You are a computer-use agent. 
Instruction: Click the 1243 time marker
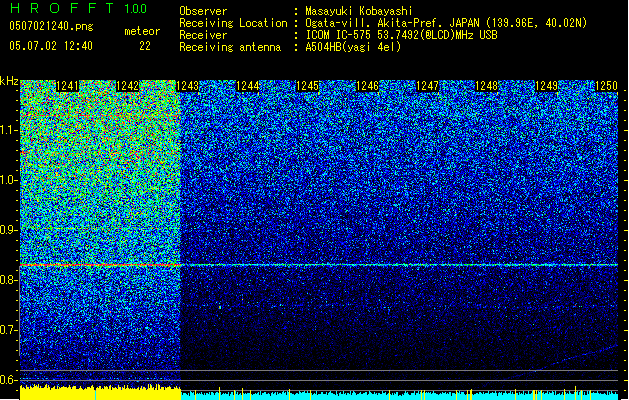point(187,86)
